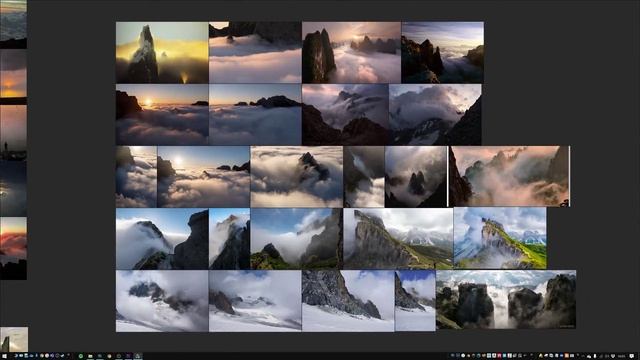This screenshot has height=360, width=640.
Task: Select left-strip red clouds over dark rocks image
Action: click(x=13, y=248)
